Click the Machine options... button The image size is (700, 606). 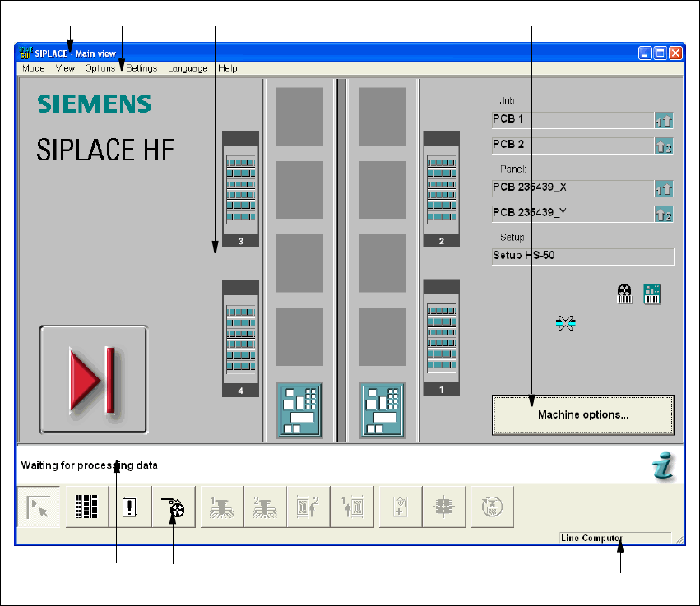point(582,415)
